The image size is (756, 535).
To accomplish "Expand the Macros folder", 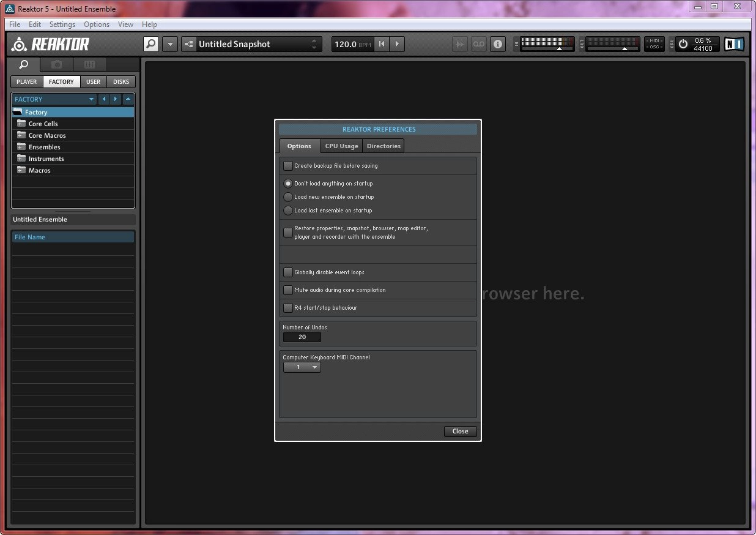I will tap(21, 170).
